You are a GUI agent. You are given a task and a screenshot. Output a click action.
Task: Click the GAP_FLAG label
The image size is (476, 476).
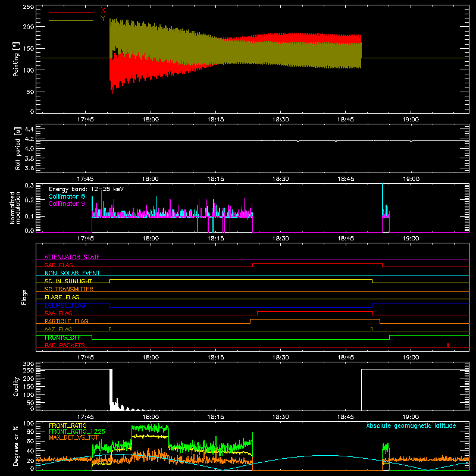58,265
